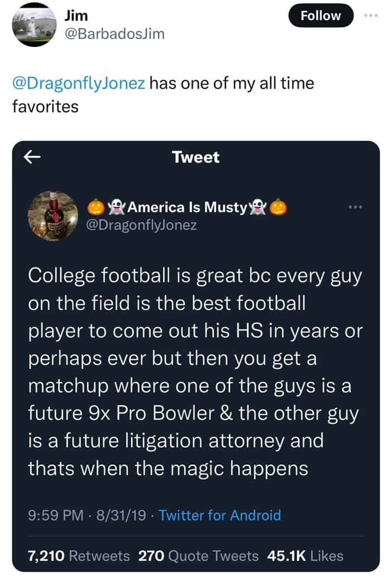
Task: View the 7,210 Retweets list
Action: (78, 555)
